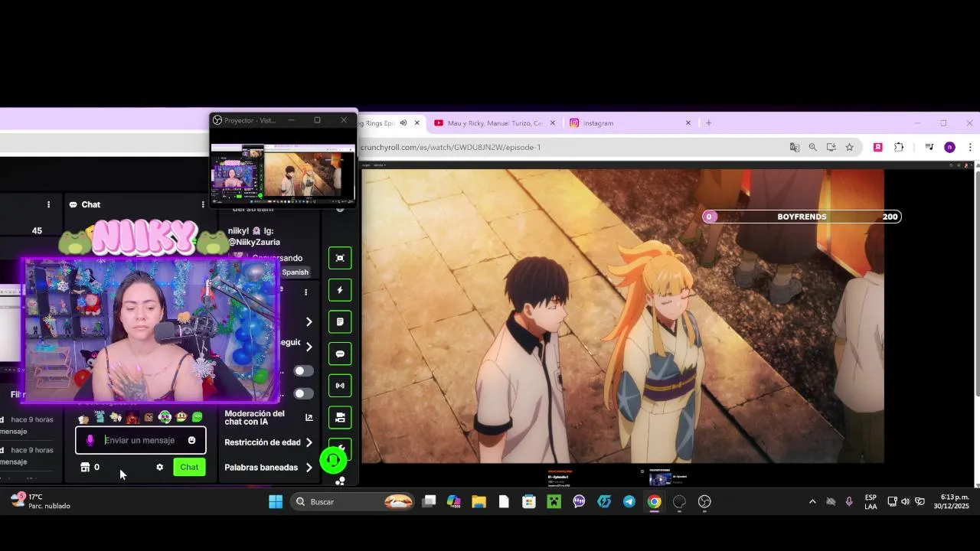980x551 pixels.
Task: Open the weather widget 17°C Parc. nublado
Action: 40,501
